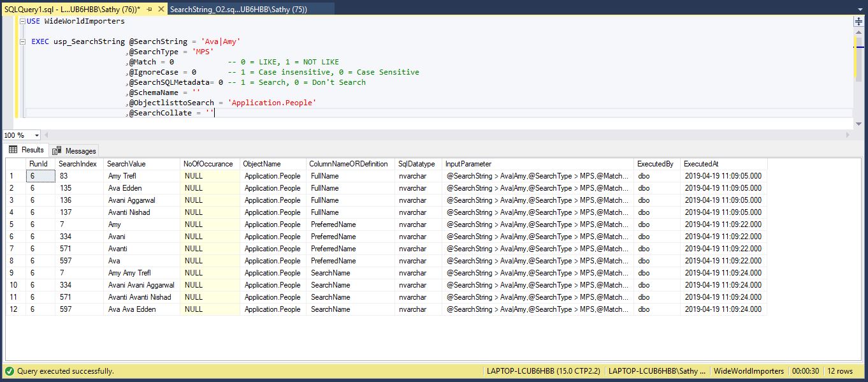Click the 'MPS' string in the editor
This screenshot has height=382, width=868.
pos(203,52)
